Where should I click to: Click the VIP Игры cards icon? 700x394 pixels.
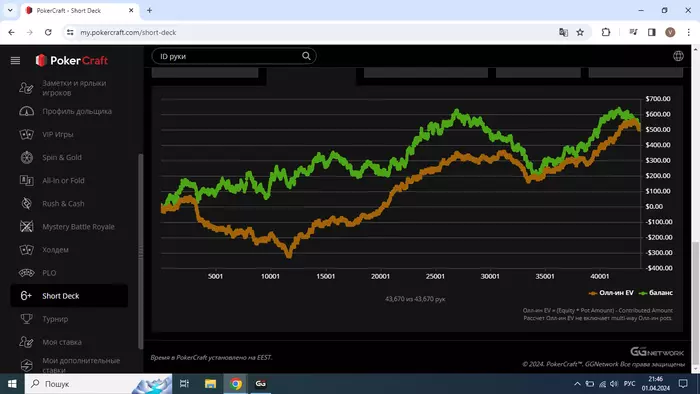tap(26, 134)
